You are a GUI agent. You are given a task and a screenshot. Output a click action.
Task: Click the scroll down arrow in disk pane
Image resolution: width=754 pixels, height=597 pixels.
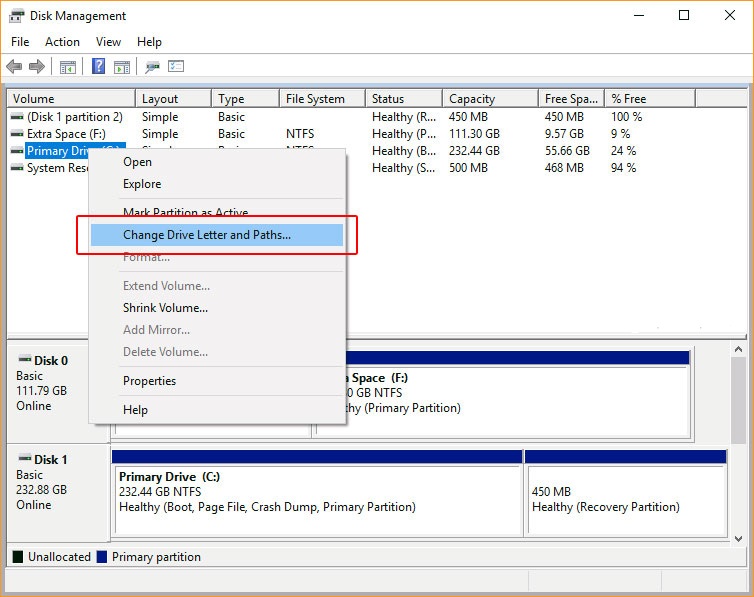[x=739, y=537]
